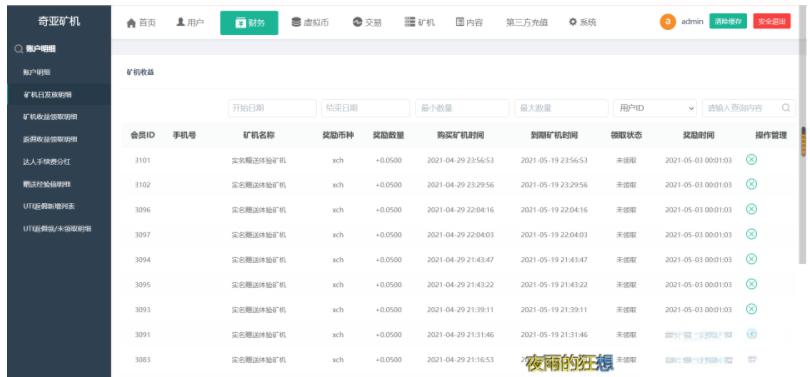Image resolution: width=810 pixels, height=377 pixels.
Task: Click the delete icon for member 3094
Action: [752, 259]
